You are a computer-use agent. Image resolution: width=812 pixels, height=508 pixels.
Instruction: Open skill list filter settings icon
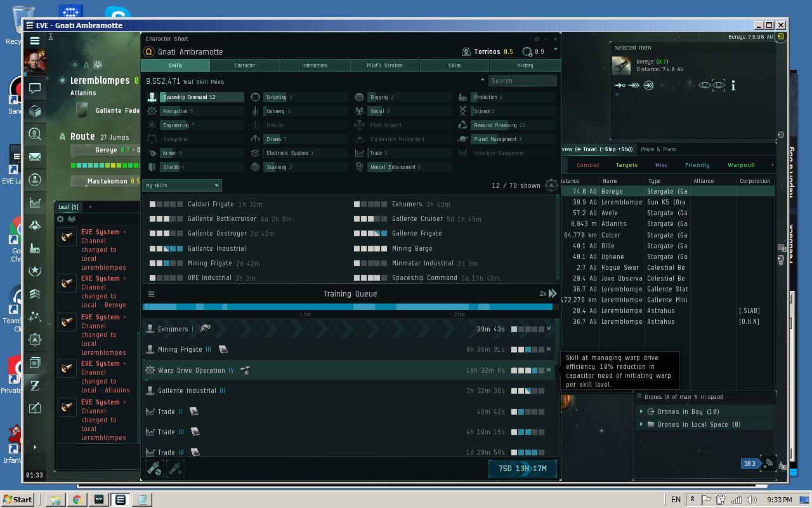pos(551,185)
